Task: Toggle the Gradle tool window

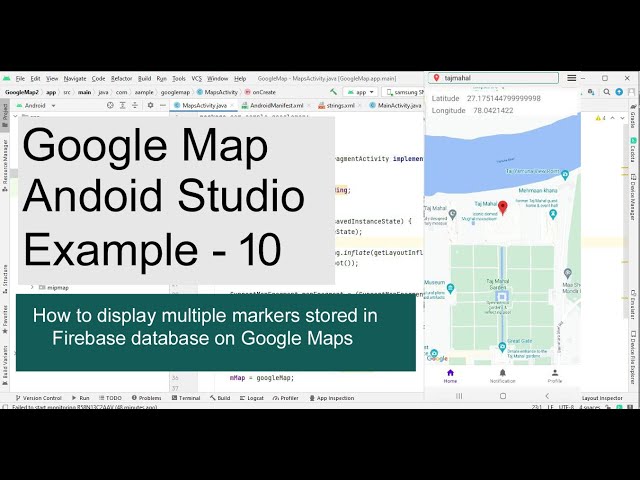Action: click(x=633, y=115)
